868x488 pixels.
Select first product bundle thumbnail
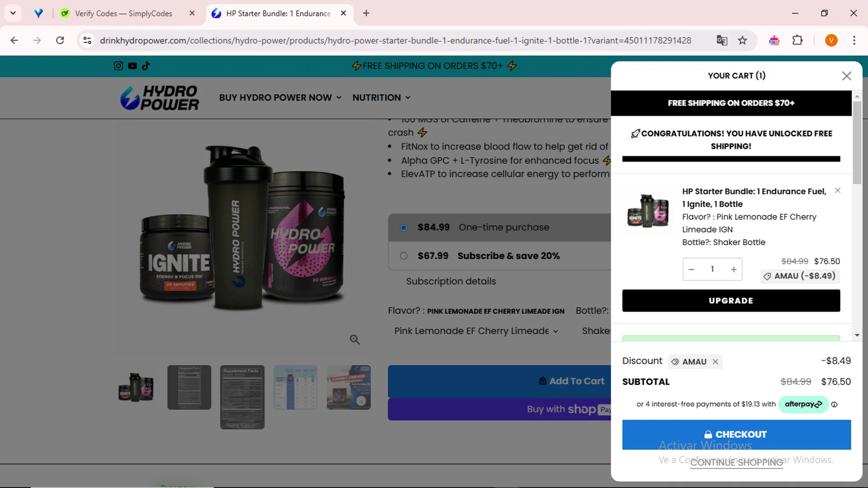(136, 387)
